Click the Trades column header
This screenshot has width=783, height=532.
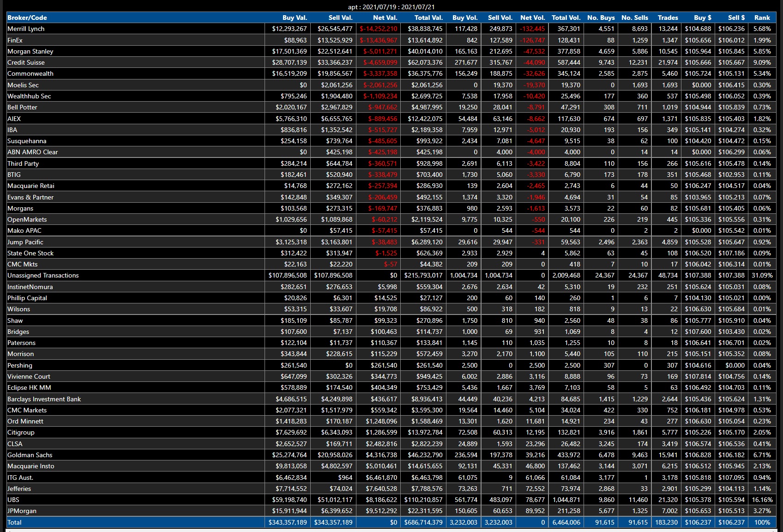point(668,18)
